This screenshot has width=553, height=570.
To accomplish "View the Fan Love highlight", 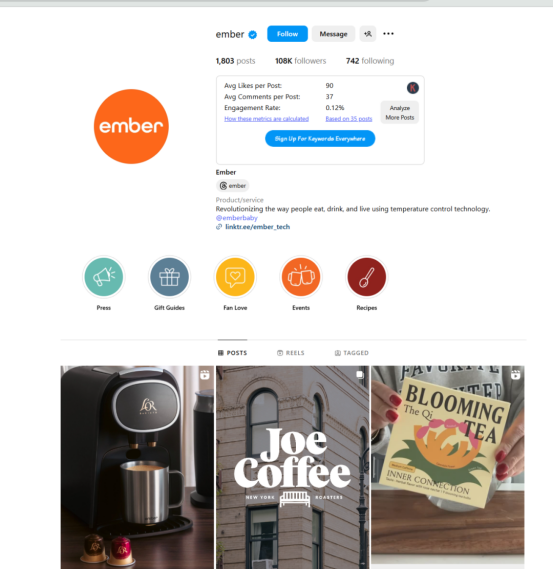I will point(235,277).
